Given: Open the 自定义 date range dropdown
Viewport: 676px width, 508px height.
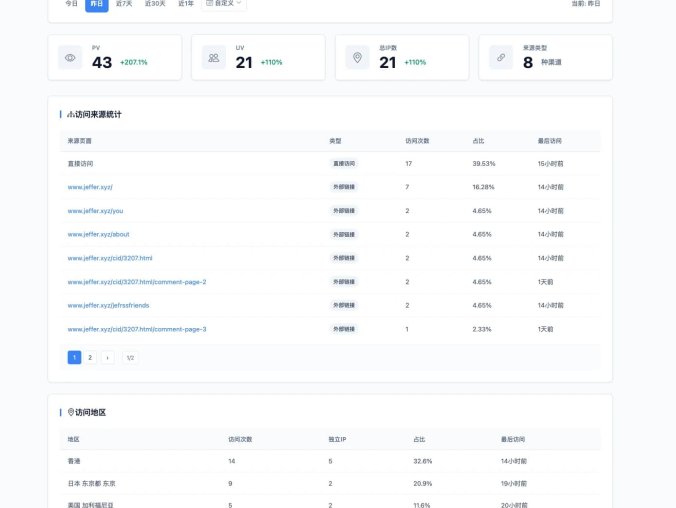Looking at the screenshot, I should tap(225, 4).
